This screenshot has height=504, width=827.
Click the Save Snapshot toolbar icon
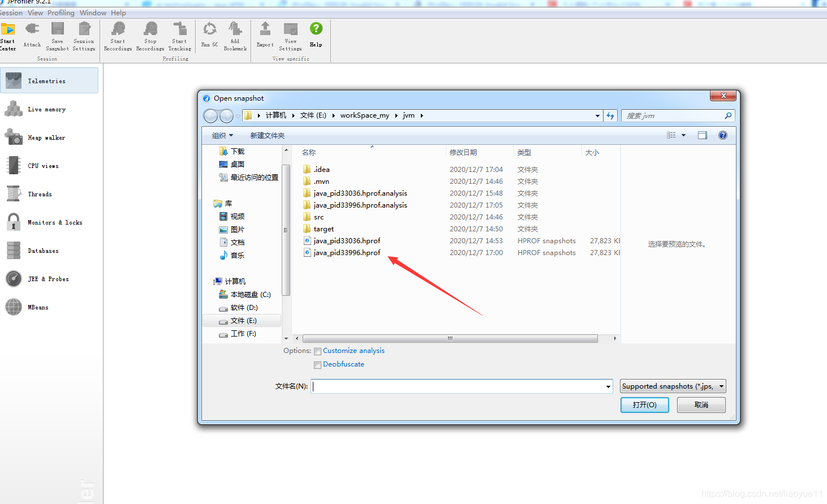click(57, 29)
